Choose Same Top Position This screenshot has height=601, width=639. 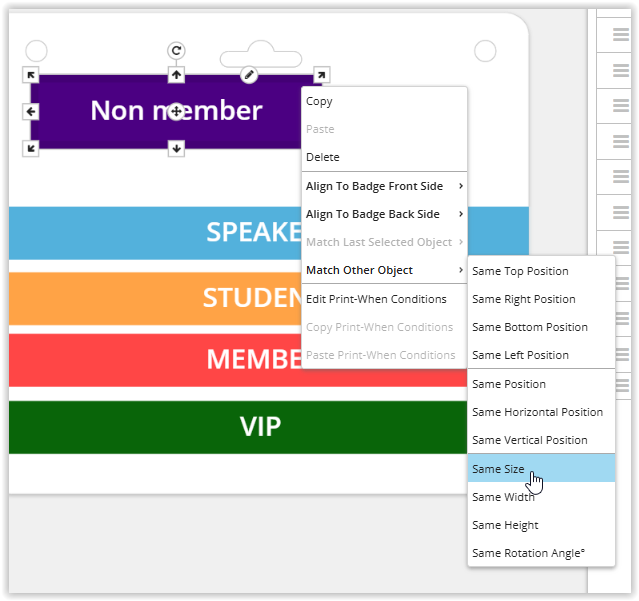520,271
